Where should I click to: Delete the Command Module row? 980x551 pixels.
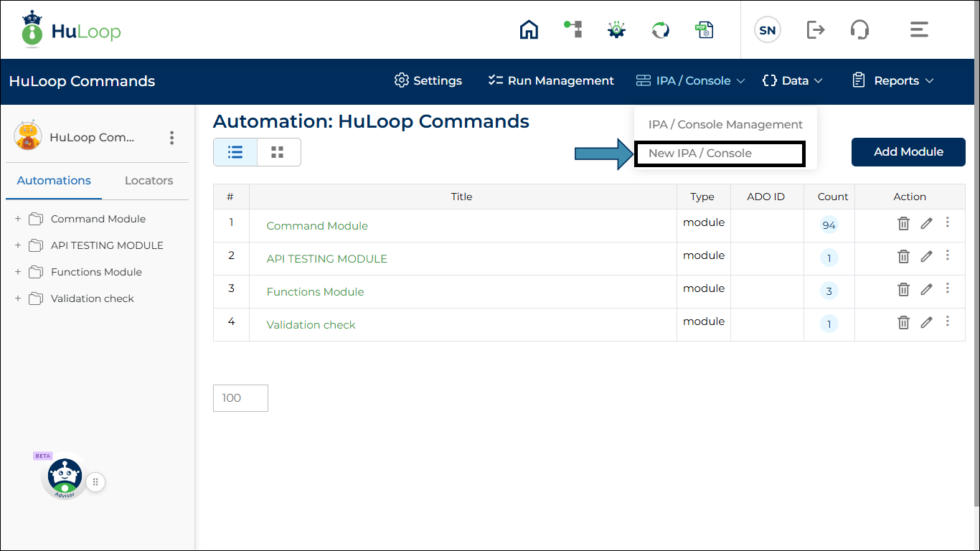903,224
